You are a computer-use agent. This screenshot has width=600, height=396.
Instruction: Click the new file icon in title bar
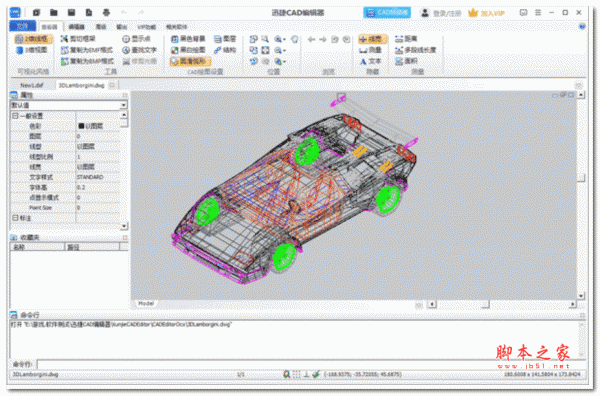tap(36, 13)
